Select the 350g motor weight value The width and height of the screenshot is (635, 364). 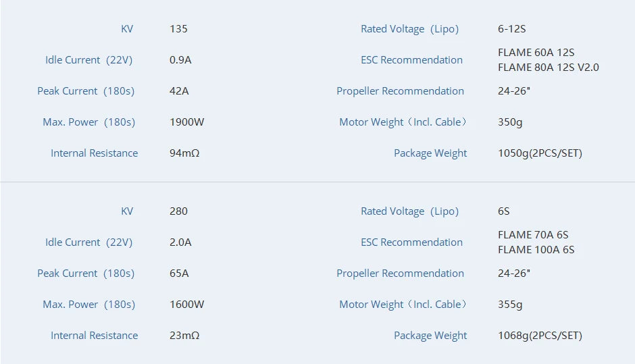(510, 122)
